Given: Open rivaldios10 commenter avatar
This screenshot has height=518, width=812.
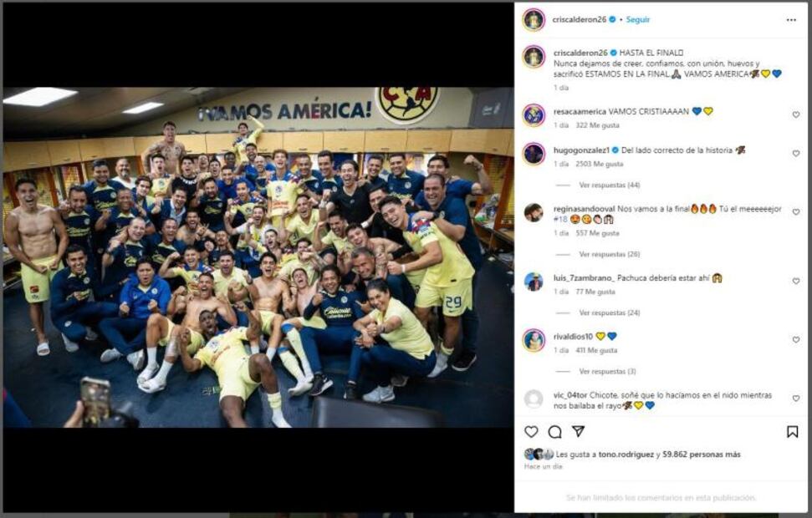Looking at the screenshot, I should tap(534, 340).
